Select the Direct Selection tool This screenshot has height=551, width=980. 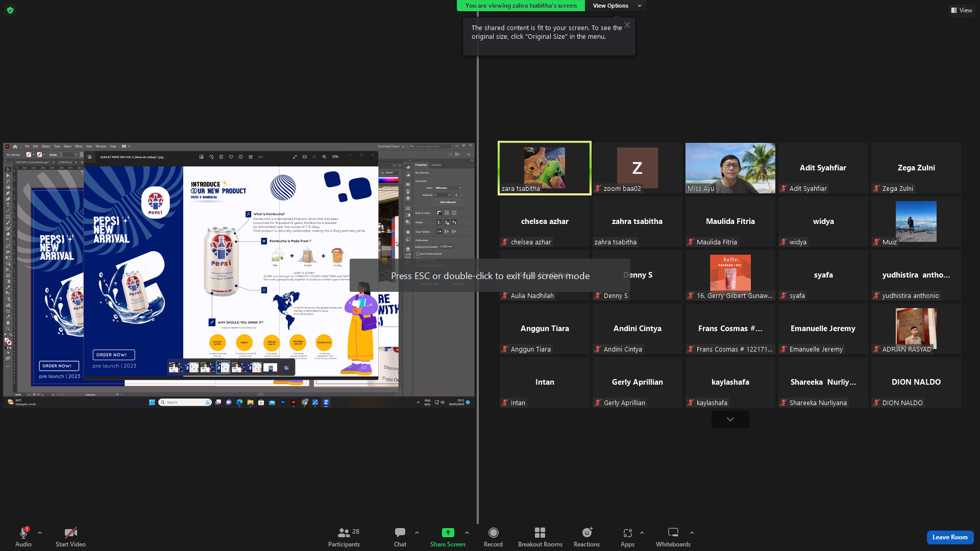pos(8,175)
